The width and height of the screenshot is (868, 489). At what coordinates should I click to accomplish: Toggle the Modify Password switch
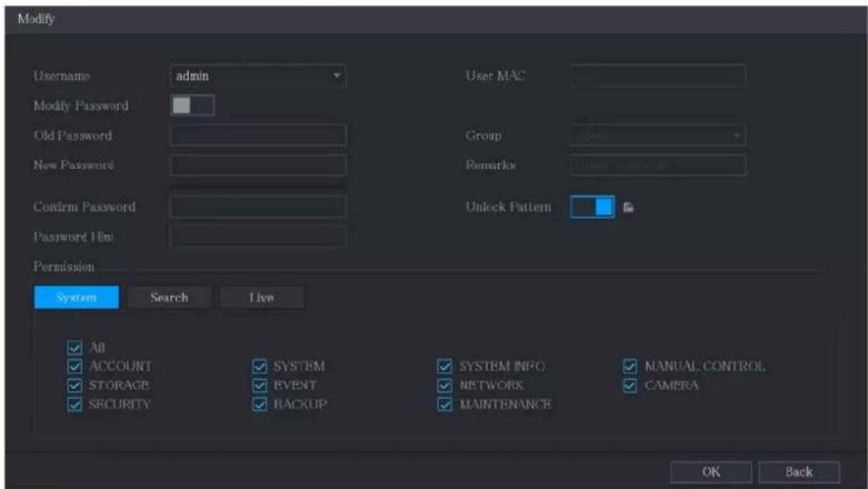[x=192, y=105]
